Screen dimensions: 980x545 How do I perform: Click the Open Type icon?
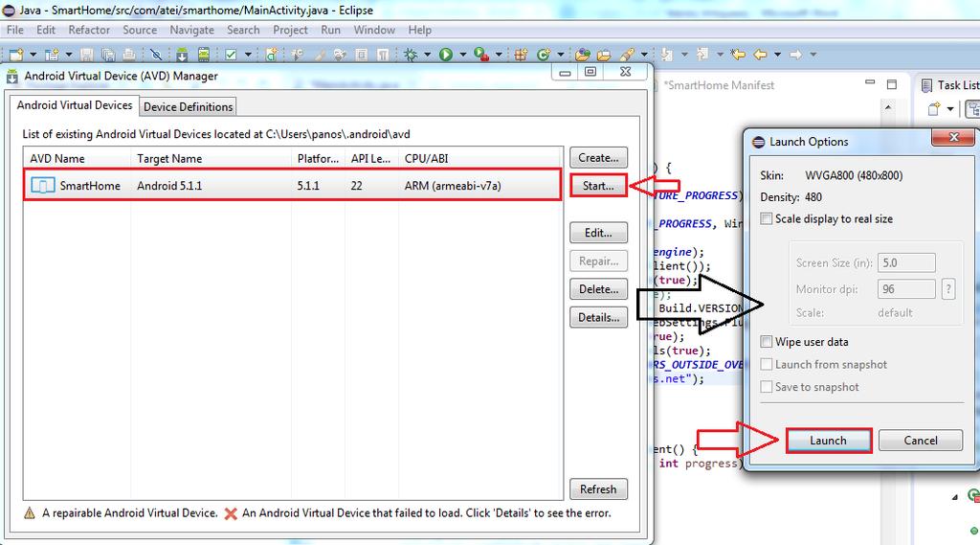tap(583, 55)
